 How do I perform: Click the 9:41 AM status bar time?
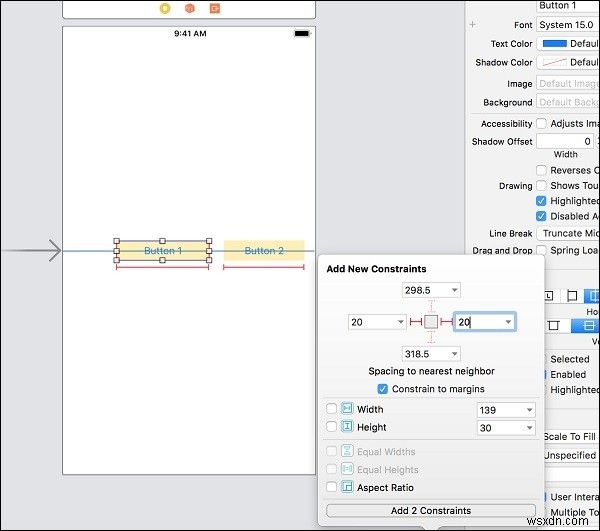190,34
